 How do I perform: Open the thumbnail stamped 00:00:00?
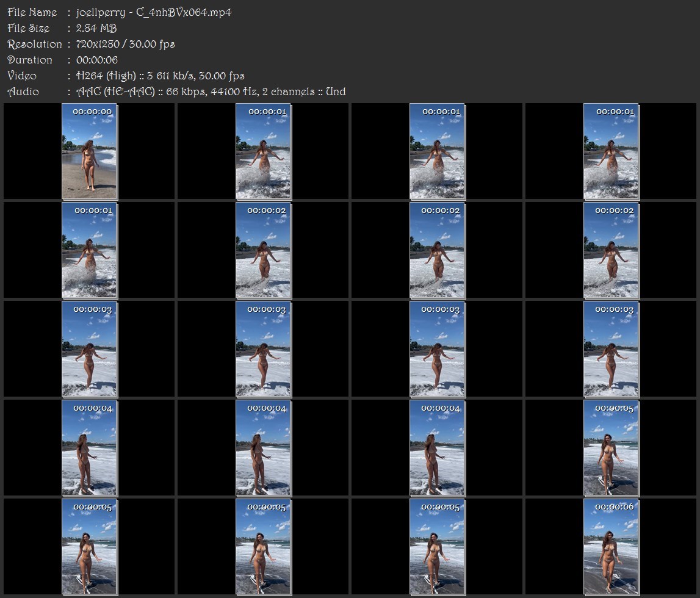pos(89,151)
